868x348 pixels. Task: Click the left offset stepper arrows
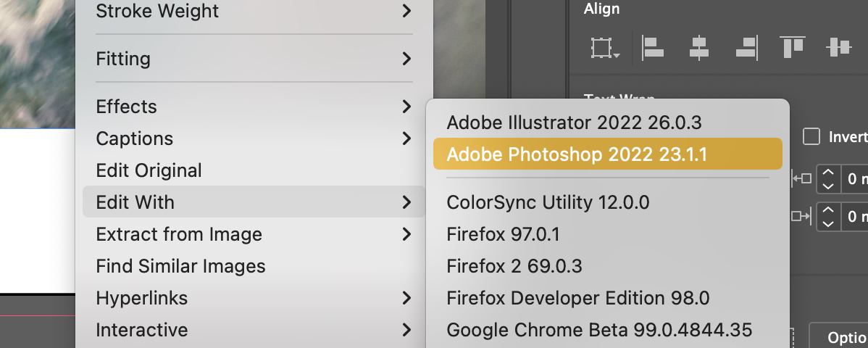coord(828,179)
